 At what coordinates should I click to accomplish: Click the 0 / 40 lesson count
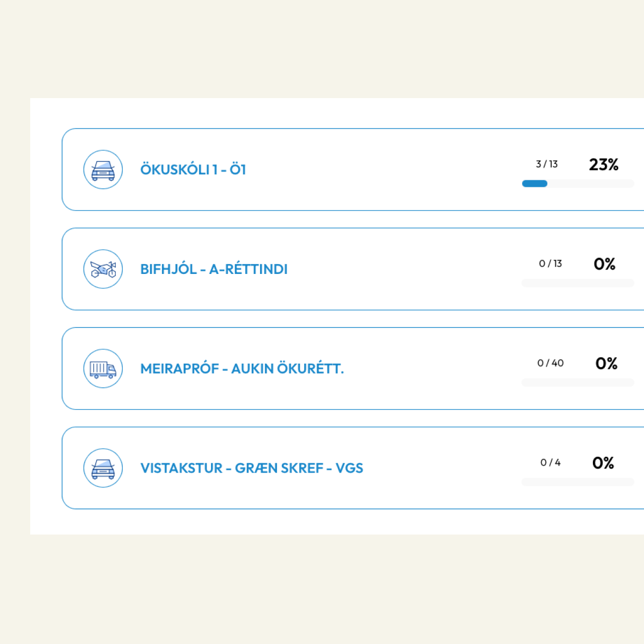coord(550,363)
